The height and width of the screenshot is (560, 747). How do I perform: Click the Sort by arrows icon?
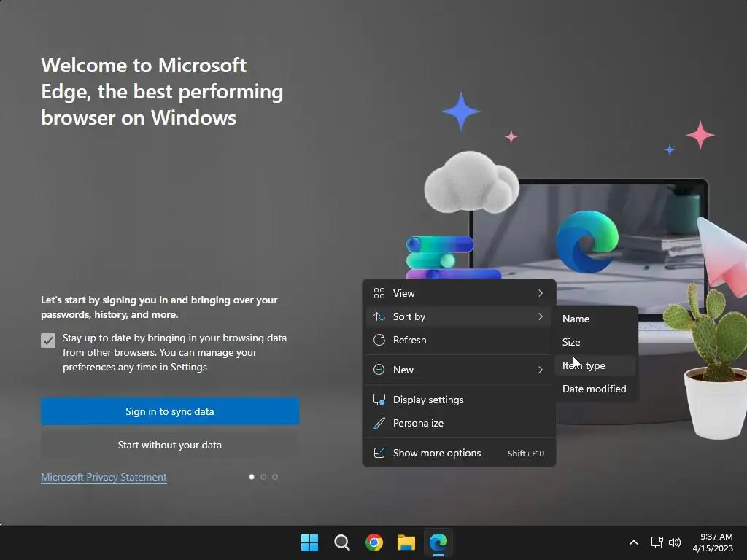(x=379, y=316)
